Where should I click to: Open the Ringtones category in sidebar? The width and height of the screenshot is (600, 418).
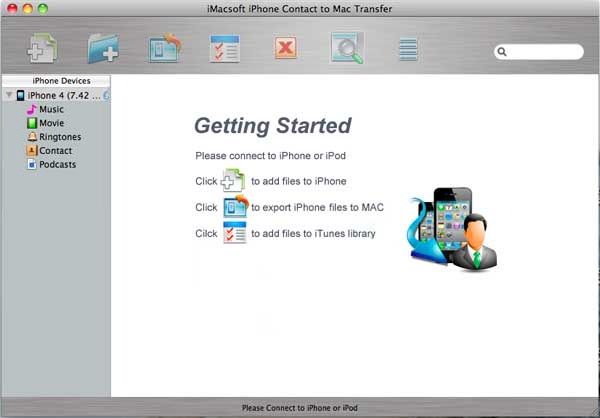pos(60,137)
